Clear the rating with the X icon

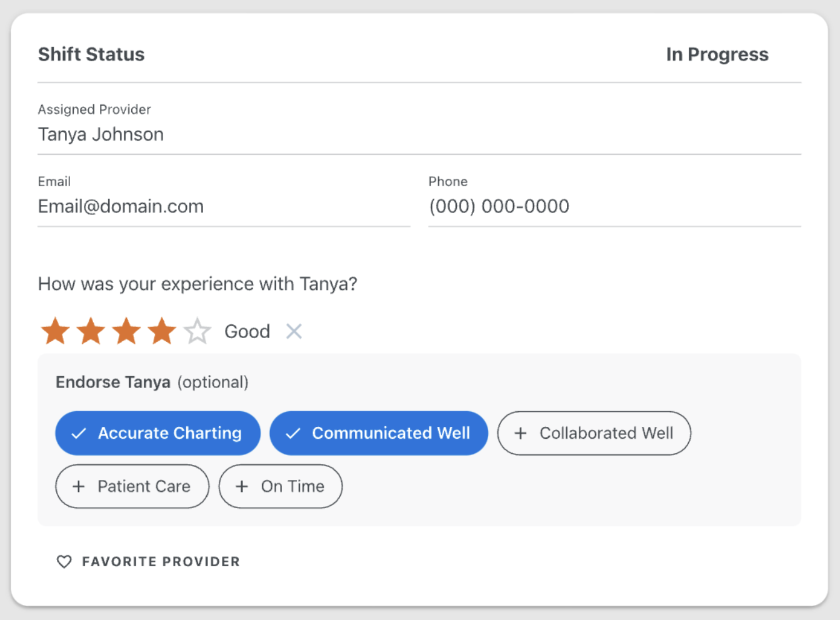(x=294, y=331)
